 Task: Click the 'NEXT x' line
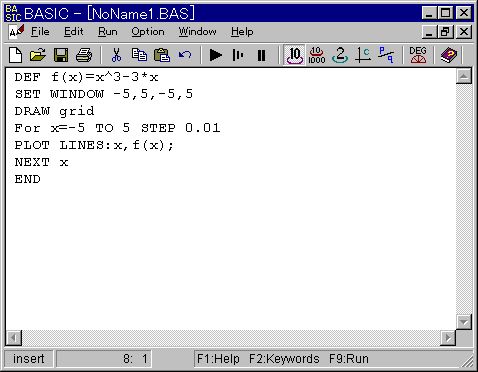pyautogui.click(x=41, y=162)
